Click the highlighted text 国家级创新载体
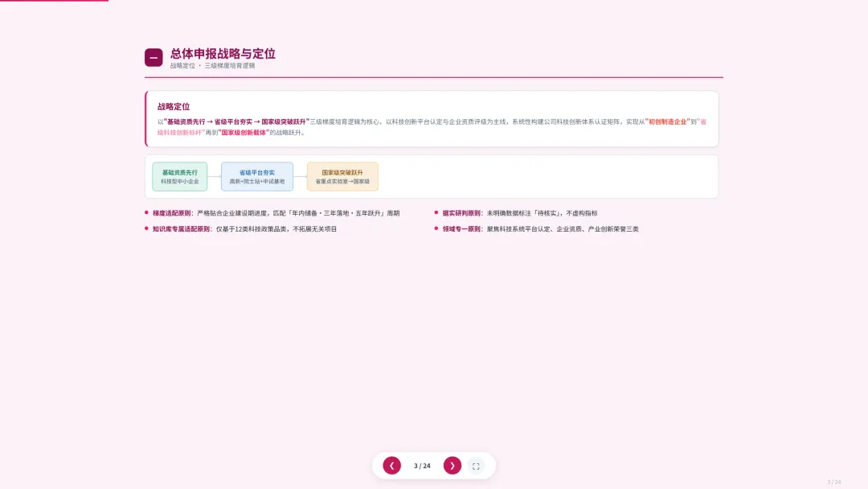Screen dimensions: 868x489 tap(244, 133)
